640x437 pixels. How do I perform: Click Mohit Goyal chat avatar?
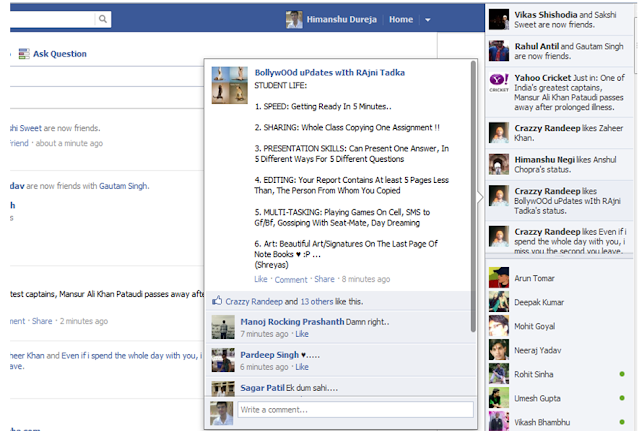point(499,326)
